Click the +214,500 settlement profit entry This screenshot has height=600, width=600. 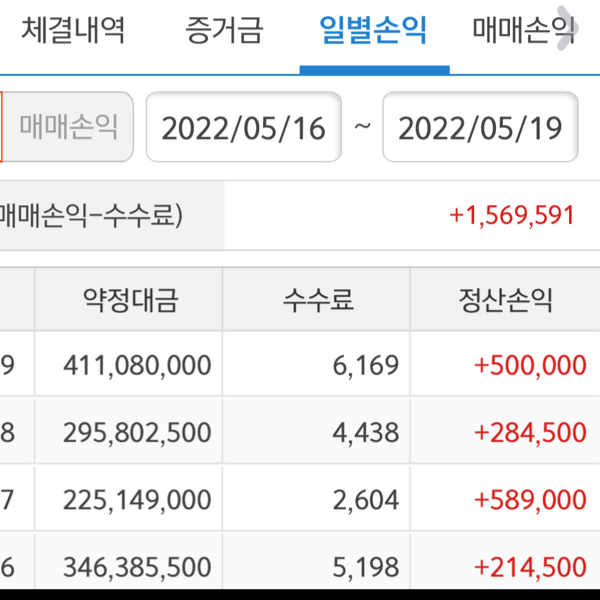[530, 568]
